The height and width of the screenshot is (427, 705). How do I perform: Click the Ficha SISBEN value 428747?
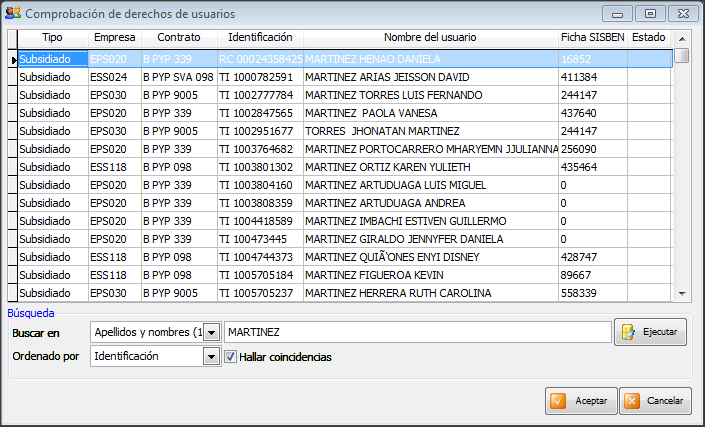coord(593,257)
